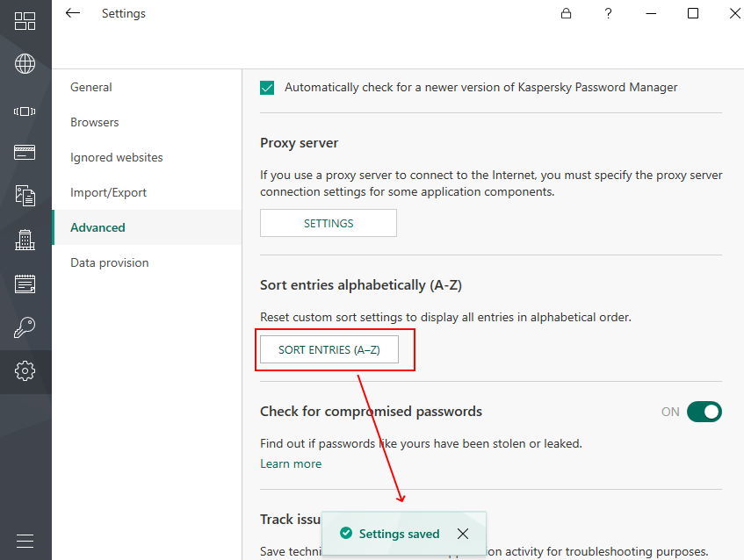Lock the vault with the padlock icon
744x560 pixels.
point(567,13)
